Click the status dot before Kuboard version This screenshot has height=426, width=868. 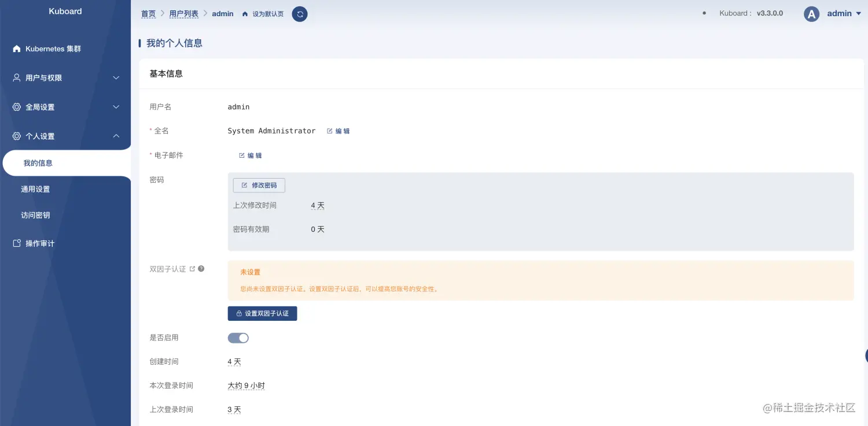[704, 13]
